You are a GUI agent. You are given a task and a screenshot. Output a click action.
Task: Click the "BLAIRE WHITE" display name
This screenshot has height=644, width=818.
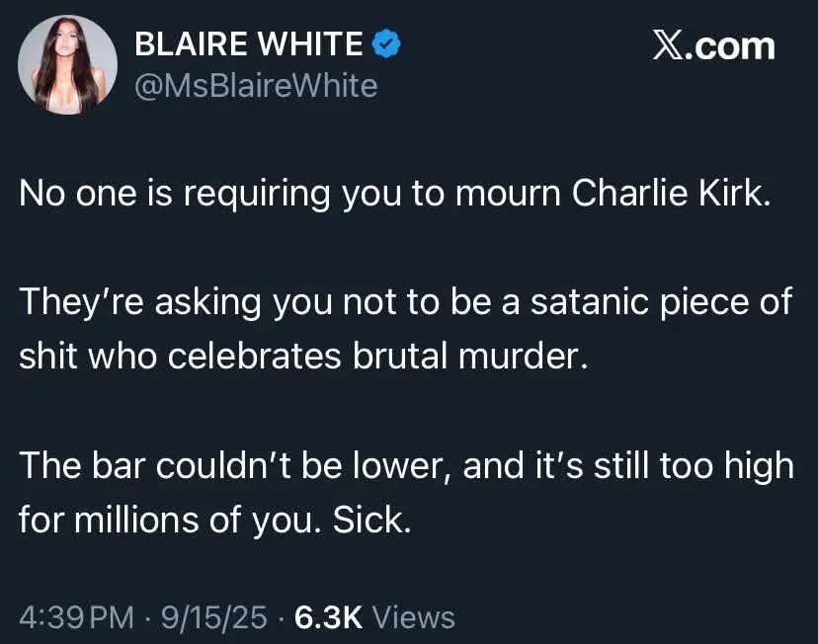point(248,43)
